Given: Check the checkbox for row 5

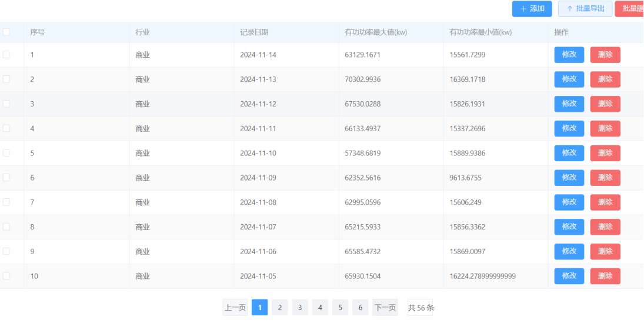Looking at the screenshot, I should [6, 153].
